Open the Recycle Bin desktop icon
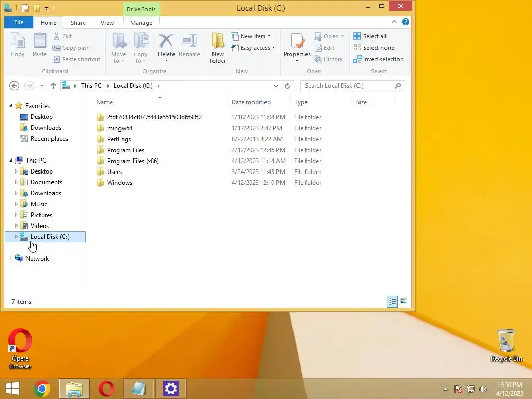This screenshot has width=532, height=399. [506, 345]
